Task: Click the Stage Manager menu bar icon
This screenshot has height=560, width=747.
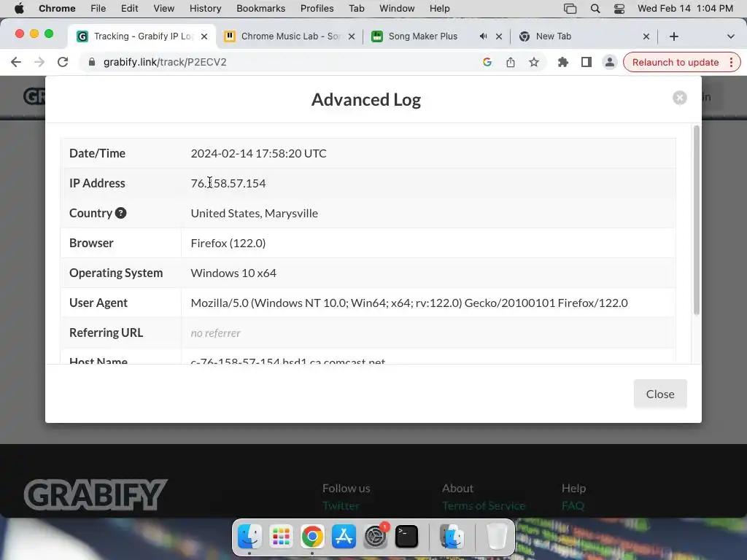Action: 570,8
